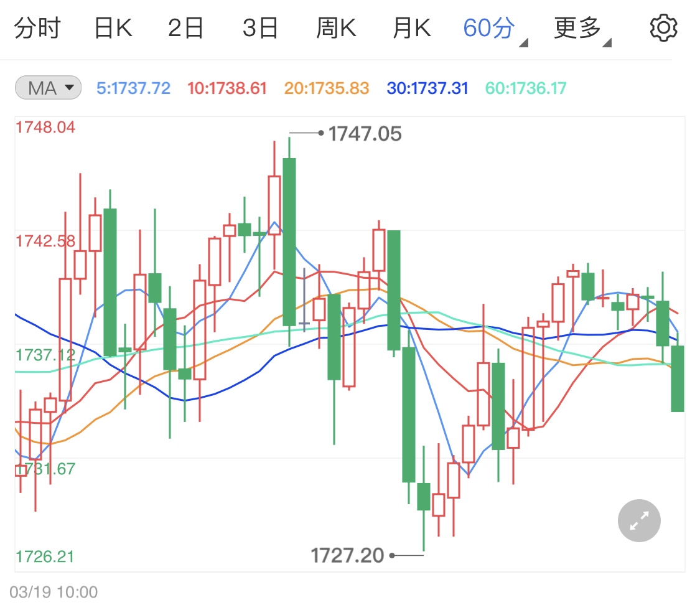Click the MA10 value 10:1738.61
The image size is (700, 605).
click(x=226, y=88)
